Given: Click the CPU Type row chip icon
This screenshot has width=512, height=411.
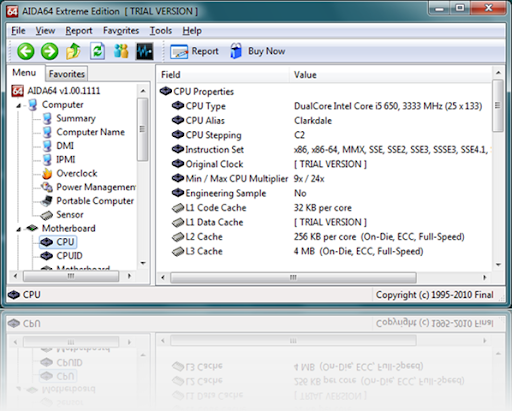Looking at the screenshot, I should pyautogui.click(x=178, y=106).
